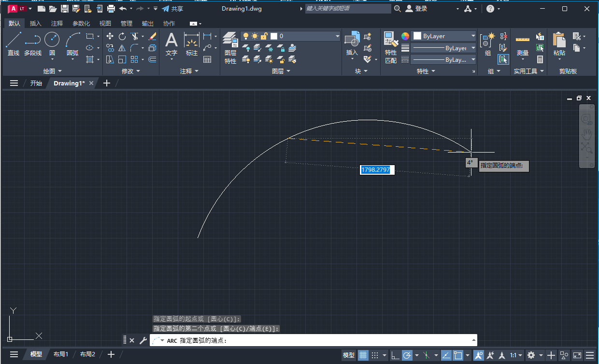Screen dimensions: 599x364
Task: Activate the 多段线 polyline tool
Action: pos(32,42)
